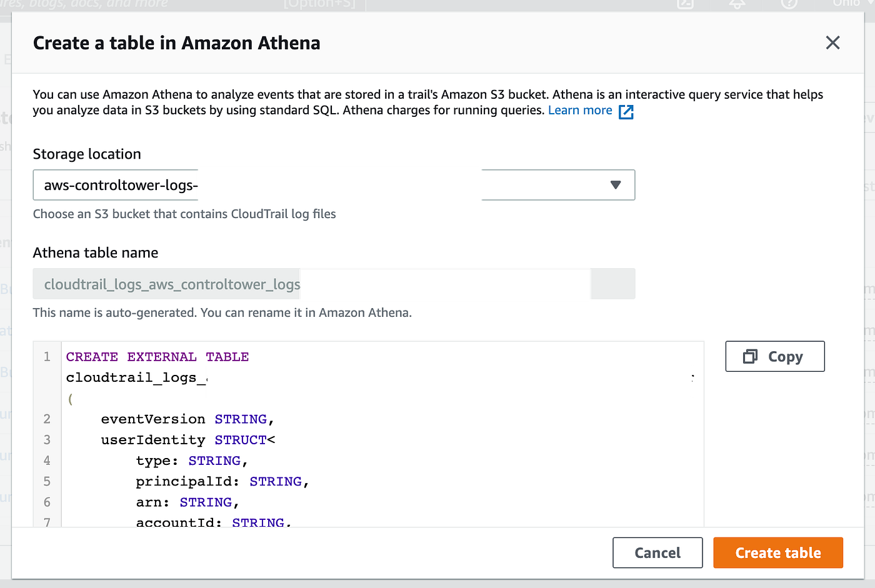Place cursor on CREATE EXTERNAL TABLE line
875x588 pixels.
(x=157, y=357)
